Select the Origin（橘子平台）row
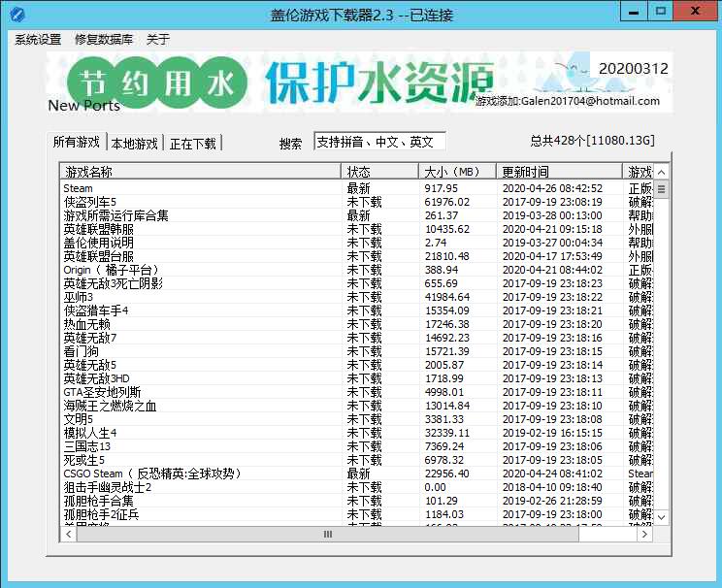The height and width of the screenshot is (588, 722). tap(357, 270)
